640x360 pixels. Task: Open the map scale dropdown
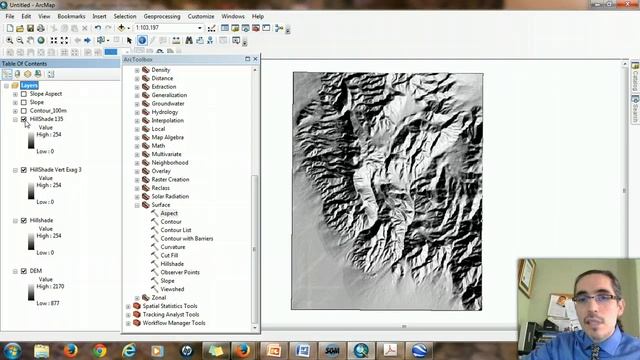point(200,28)
